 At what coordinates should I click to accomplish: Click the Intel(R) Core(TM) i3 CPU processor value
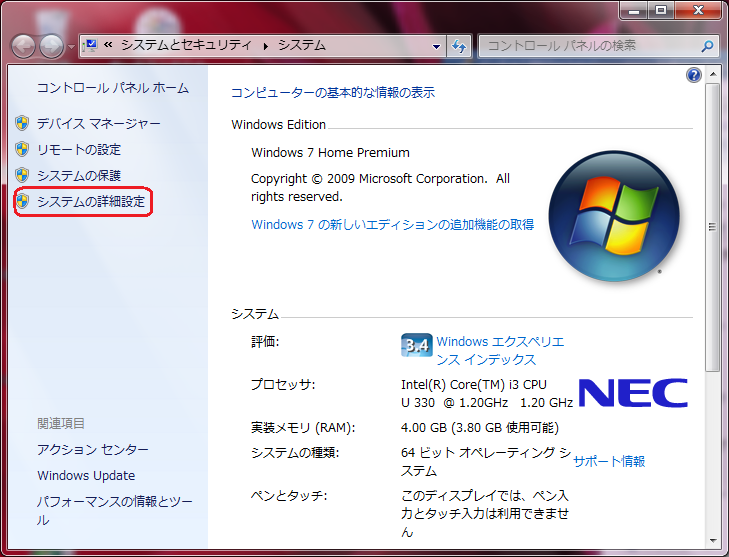(487, 393)
